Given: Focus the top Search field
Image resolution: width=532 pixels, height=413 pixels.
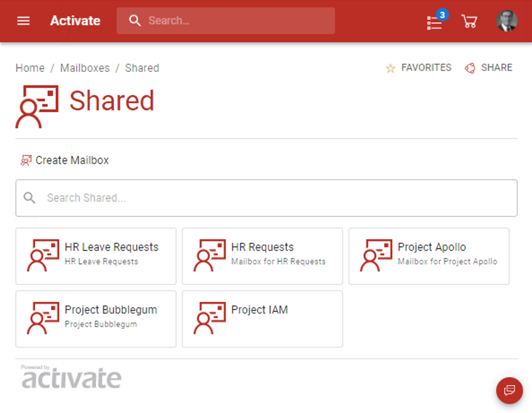Looking at the screenshot, I should click(226, 21).
